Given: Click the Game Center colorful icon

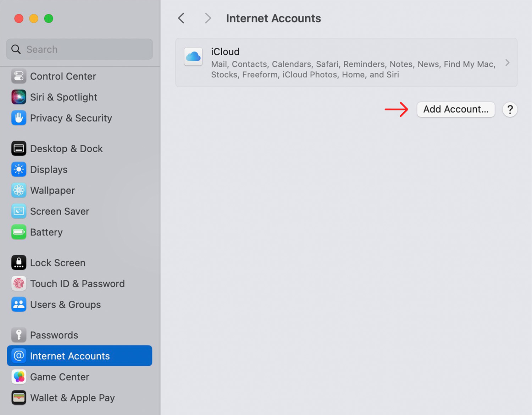Looking at the screenshot, I should point(19,377).
